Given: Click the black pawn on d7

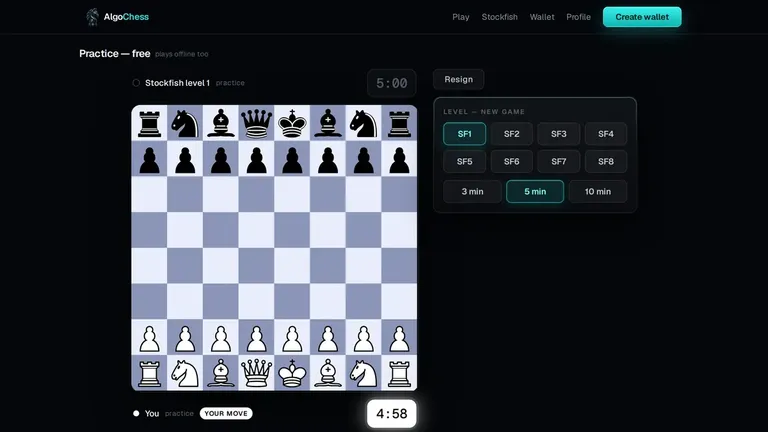Looking at the screenshot, I should 256,159.
